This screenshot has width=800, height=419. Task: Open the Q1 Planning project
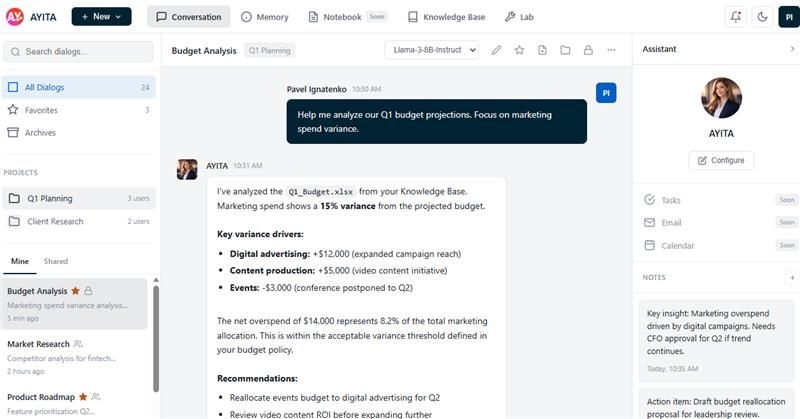[x=50, y=198]
